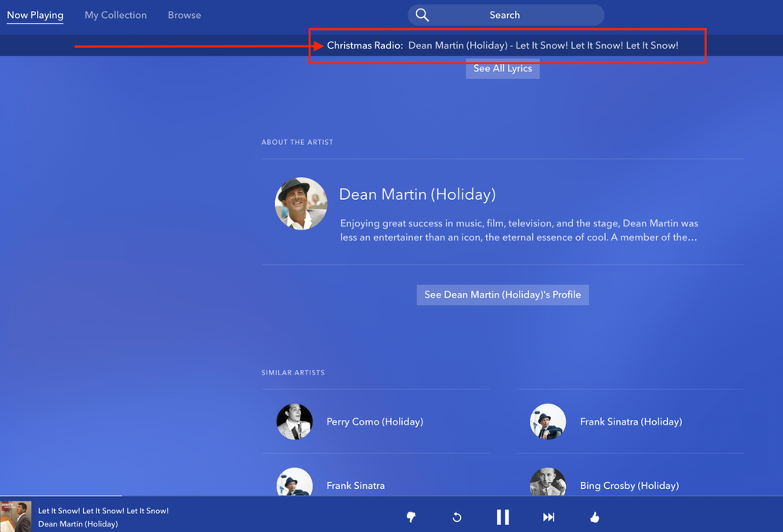Open Frank Sinatra (Holiday) similar artist name
Screen dimensions: 783x532
[x=631, y=422]
